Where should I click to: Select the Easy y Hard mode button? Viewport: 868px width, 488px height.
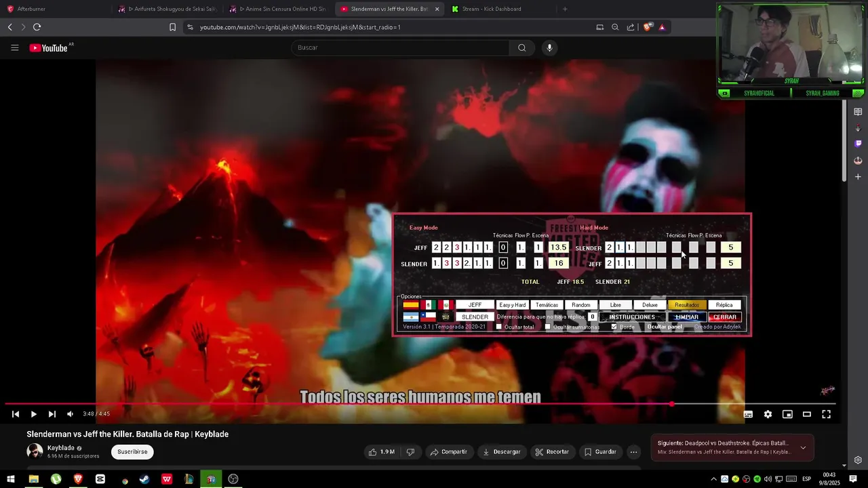(x=513, y=305)
